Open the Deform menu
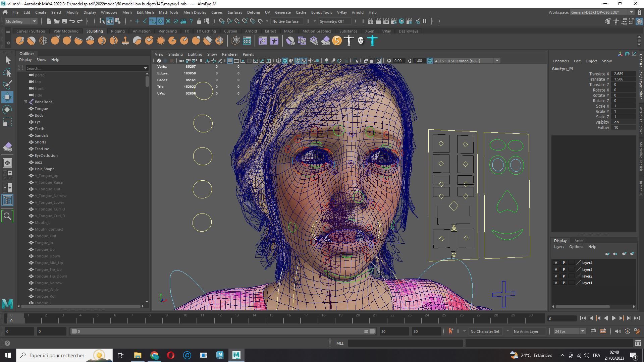Screen dimensions: 644x362 (x=253, y=12)
